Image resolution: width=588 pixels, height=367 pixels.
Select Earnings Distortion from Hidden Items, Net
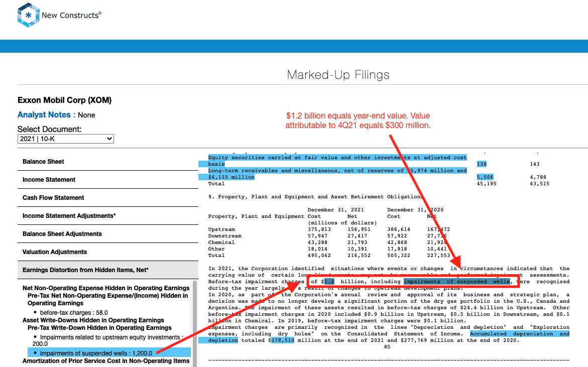pyautogui.click(x=108, y=270)
